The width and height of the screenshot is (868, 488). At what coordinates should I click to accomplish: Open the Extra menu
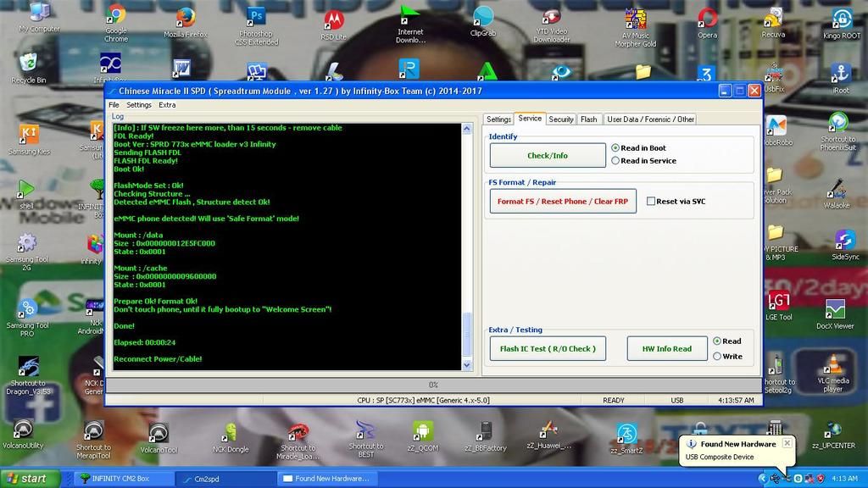(x=167, y=104)
